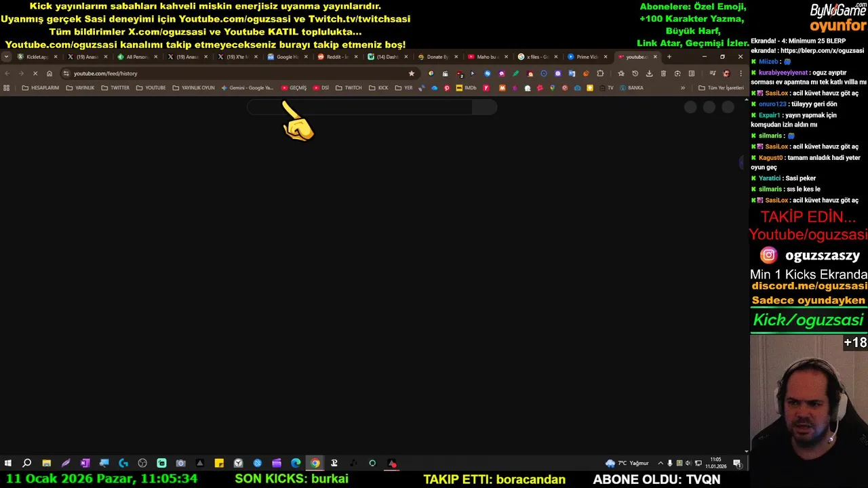
Task: View site information icon in address bar
Action: click(x=66, y=73)
